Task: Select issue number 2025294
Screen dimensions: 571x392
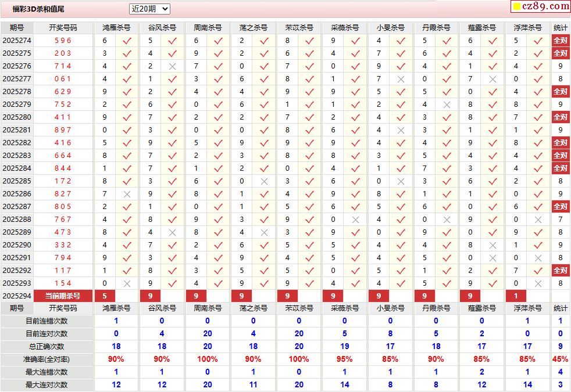Action: point(17,296)
